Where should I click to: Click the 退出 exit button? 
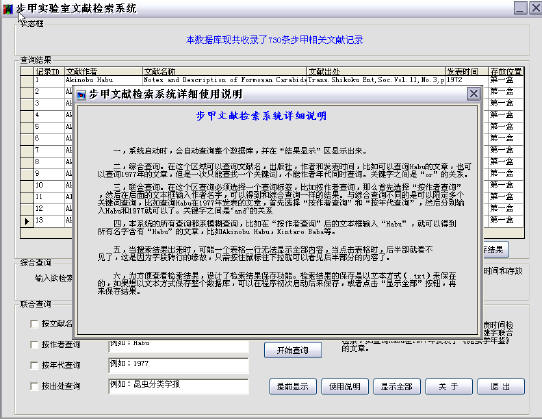501,387
